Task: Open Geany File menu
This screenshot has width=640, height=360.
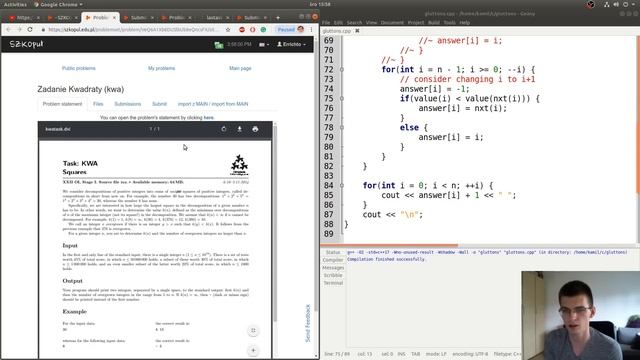Action: [x=326, y=22]
